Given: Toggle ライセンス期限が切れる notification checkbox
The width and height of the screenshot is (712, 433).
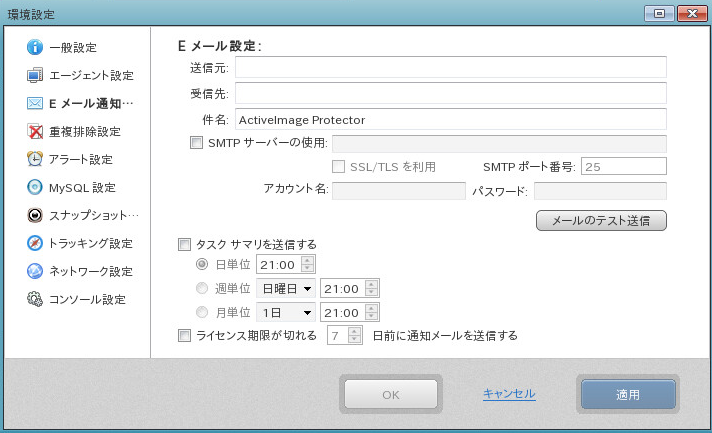Looking at the screenshot, I should coord(184,336).
